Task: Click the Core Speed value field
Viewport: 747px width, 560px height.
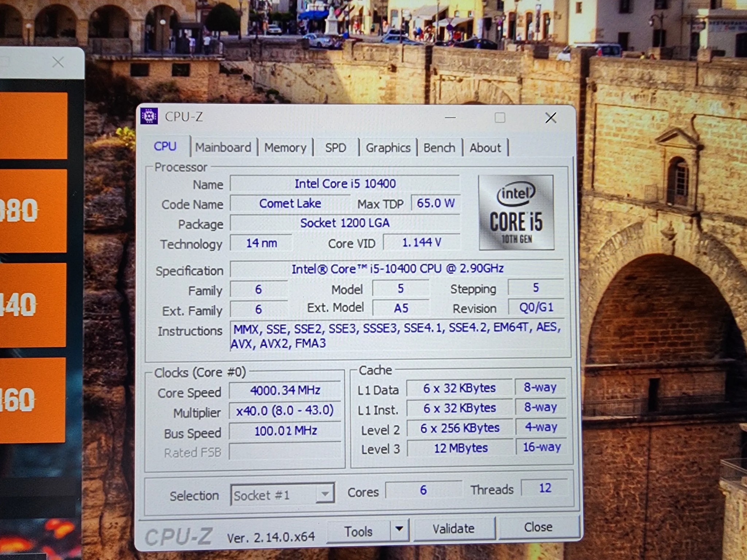Action: tap(285, 390)
